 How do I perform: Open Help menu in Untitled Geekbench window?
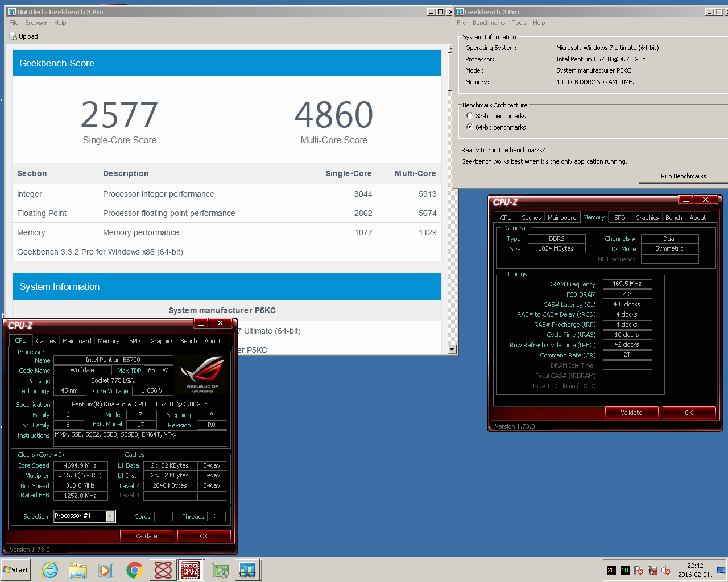60,23
